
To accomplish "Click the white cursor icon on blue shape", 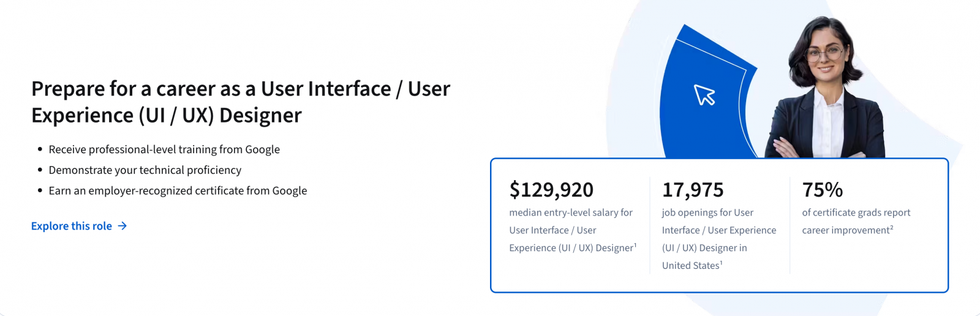I will point(704,96).
